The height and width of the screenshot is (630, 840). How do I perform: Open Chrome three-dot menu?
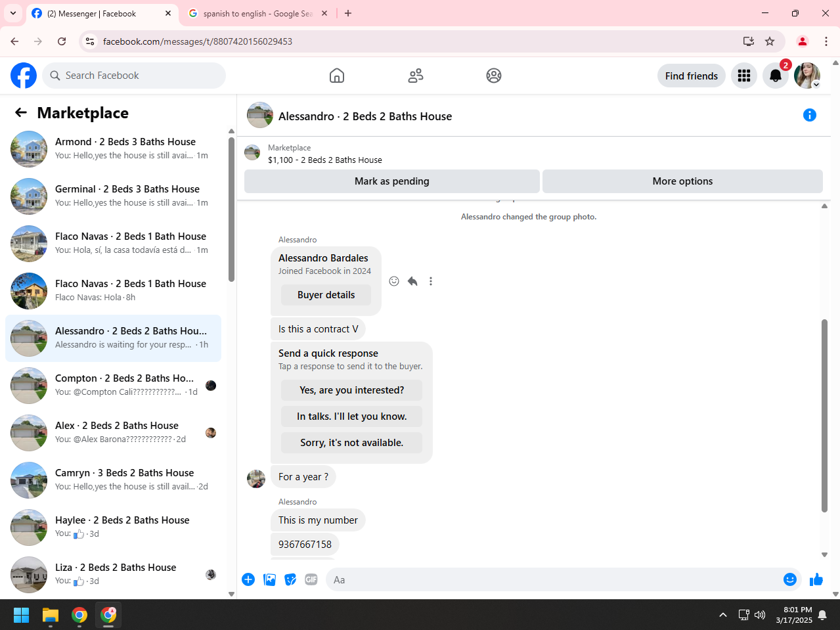(826, 41)
